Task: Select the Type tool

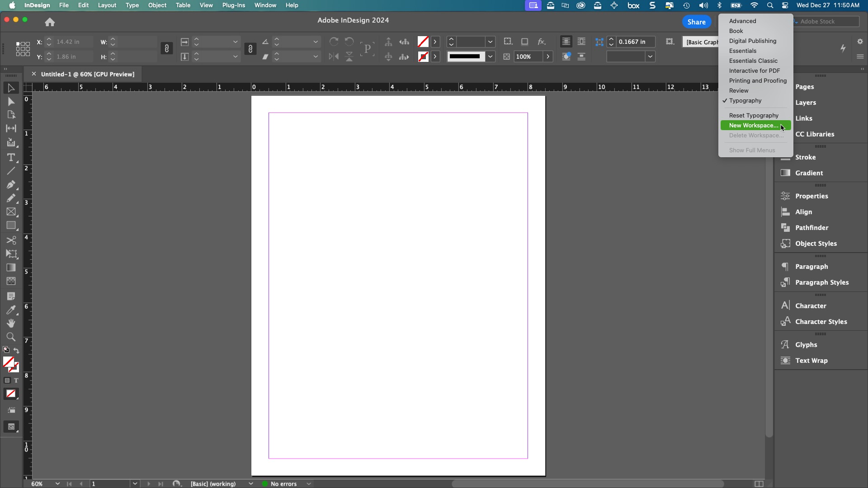Action: pyautogui.click(x=11, y=158)
